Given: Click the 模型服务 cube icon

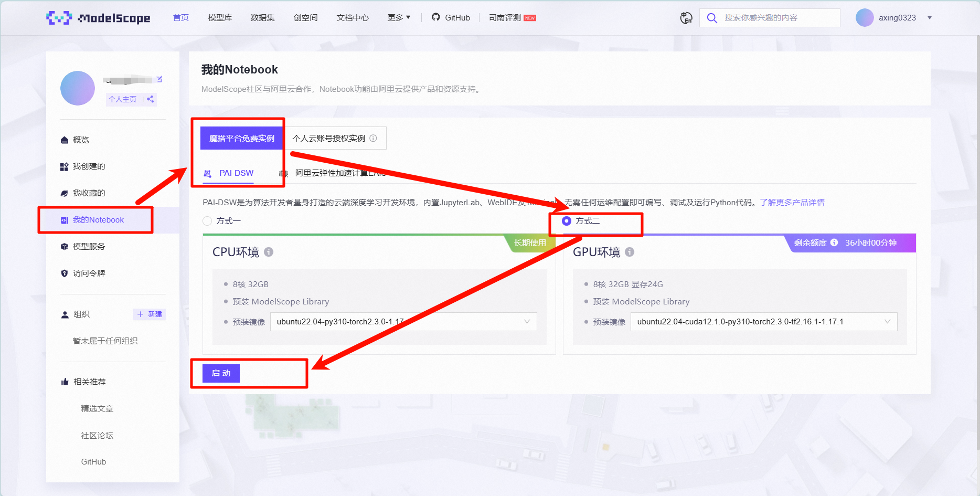Looking at the screenshot, I should click(65, 247).
